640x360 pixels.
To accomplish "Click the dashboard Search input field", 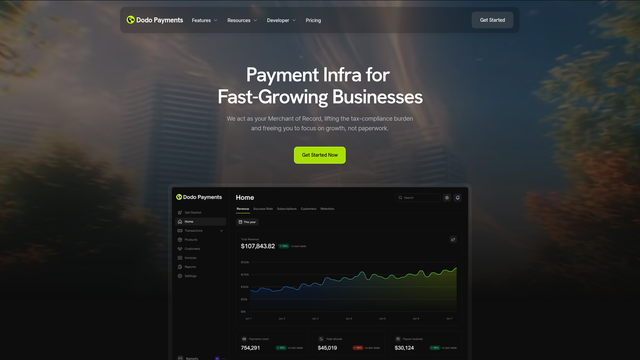I will pyautogui.click(x=418, y=198).
